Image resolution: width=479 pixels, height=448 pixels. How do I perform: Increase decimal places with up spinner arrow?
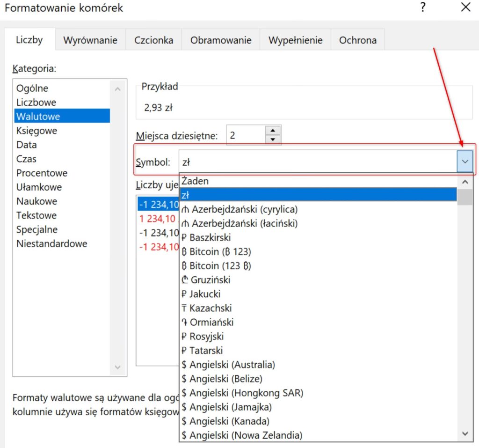click(272, 131)
